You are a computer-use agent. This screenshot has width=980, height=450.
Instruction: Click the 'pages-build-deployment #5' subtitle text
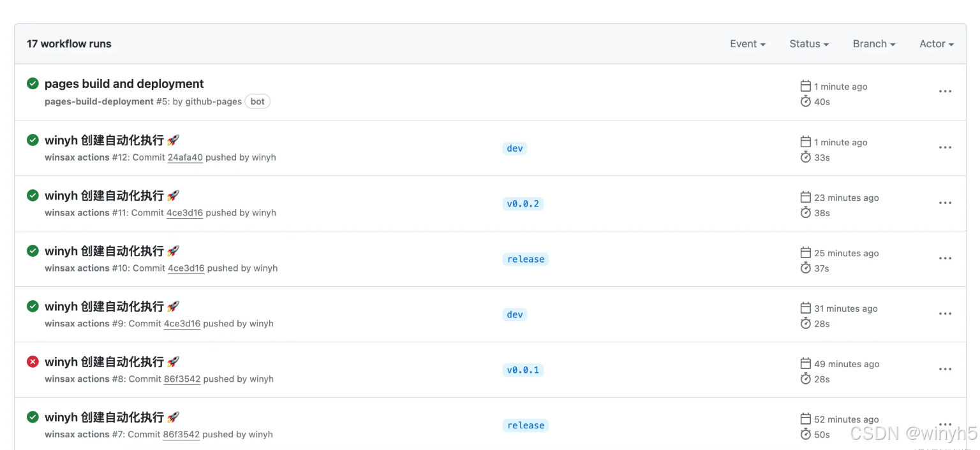tap(107, 101)
